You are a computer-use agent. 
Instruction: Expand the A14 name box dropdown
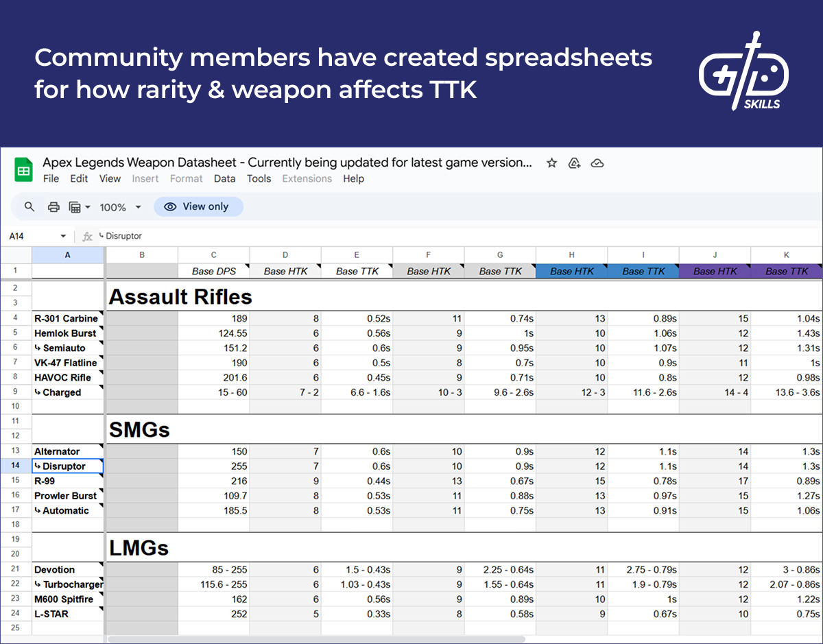[x=63, y=237]
